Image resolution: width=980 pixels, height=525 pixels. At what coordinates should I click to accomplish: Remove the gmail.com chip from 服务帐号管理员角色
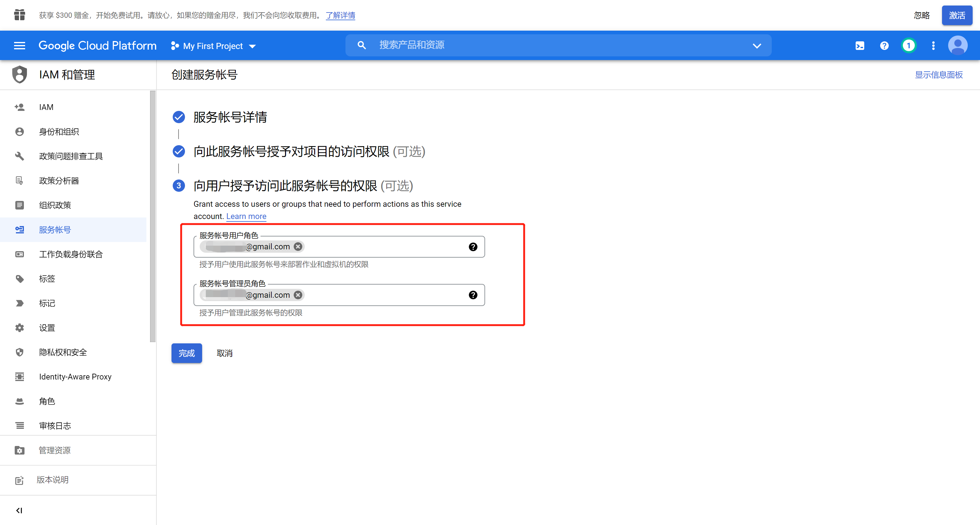tap(298, 295)
